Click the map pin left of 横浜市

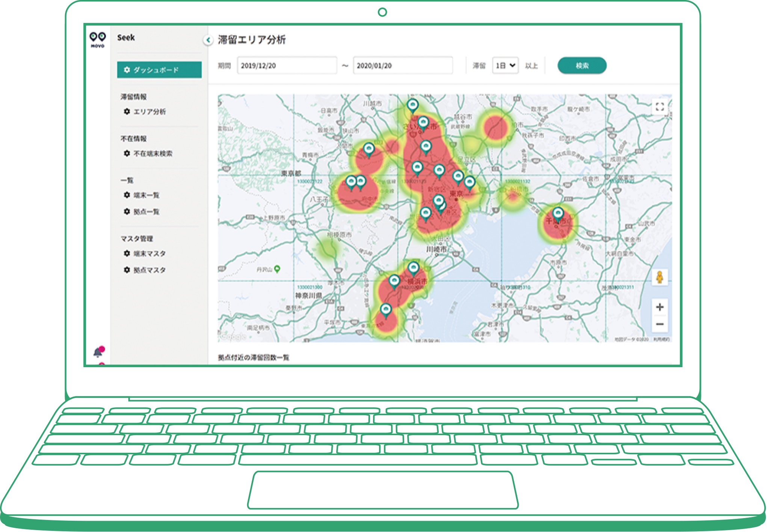coord(394,282)
